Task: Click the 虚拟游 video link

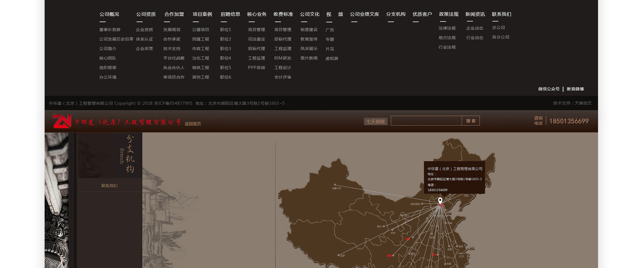Action: (332, 59)
